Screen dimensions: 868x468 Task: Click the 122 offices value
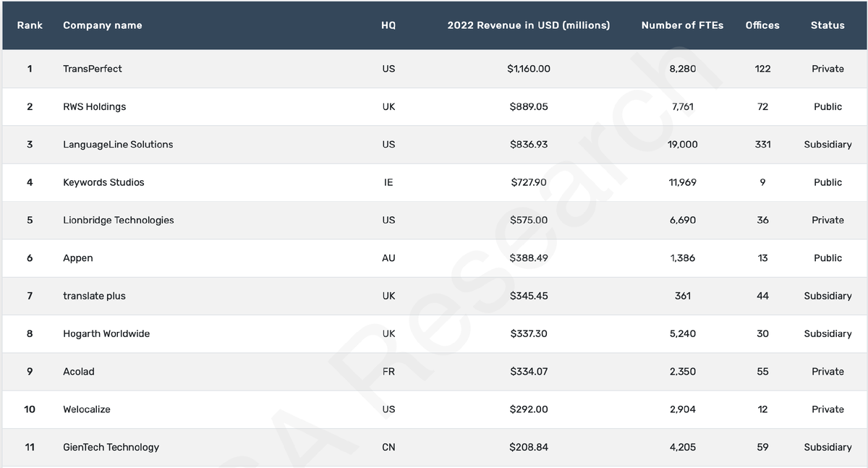762,69
